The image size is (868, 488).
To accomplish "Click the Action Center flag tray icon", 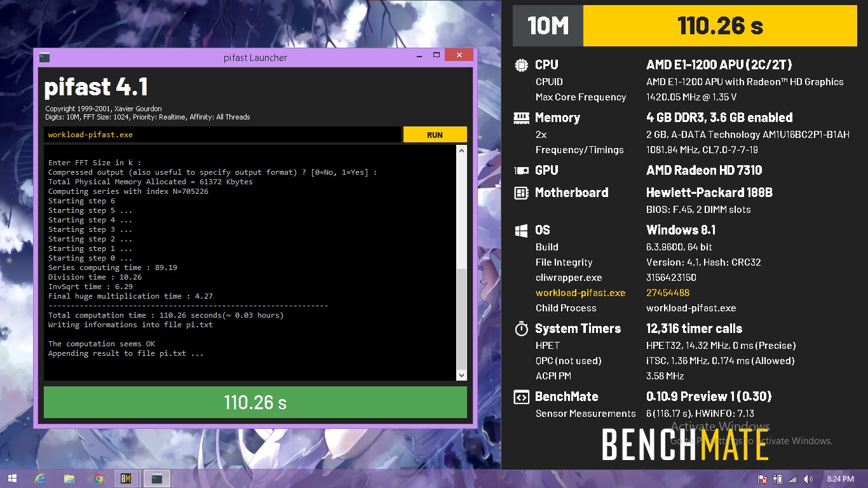I will pos(763,479).
